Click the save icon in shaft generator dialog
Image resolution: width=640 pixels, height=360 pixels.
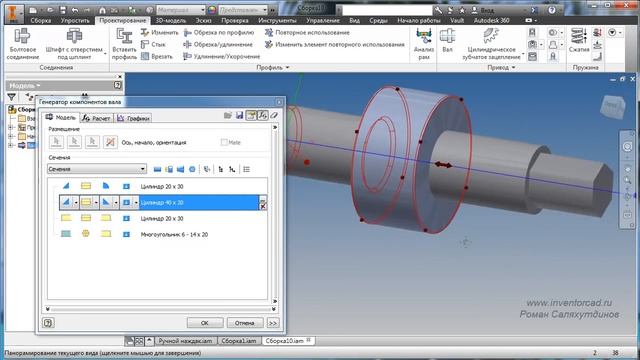click(240, 116)
